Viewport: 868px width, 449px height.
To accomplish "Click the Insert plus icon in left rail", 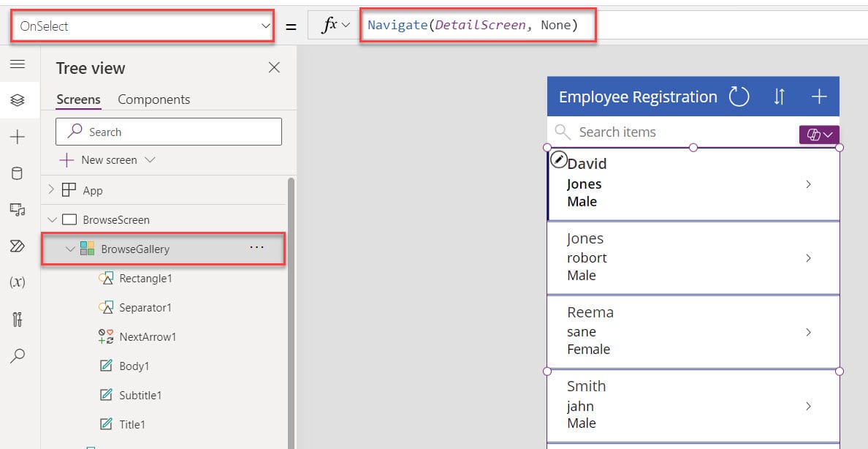I will tap(18, 137).
